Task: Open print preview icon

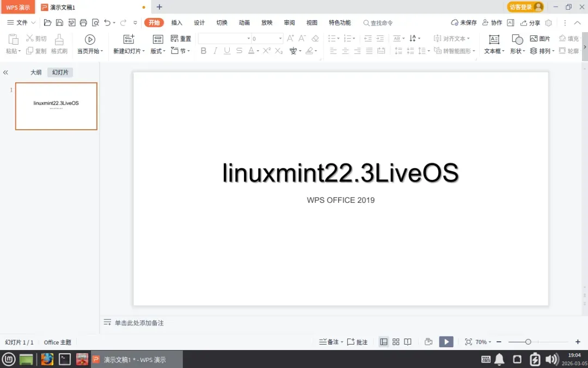Action: [x=95, y=22]
